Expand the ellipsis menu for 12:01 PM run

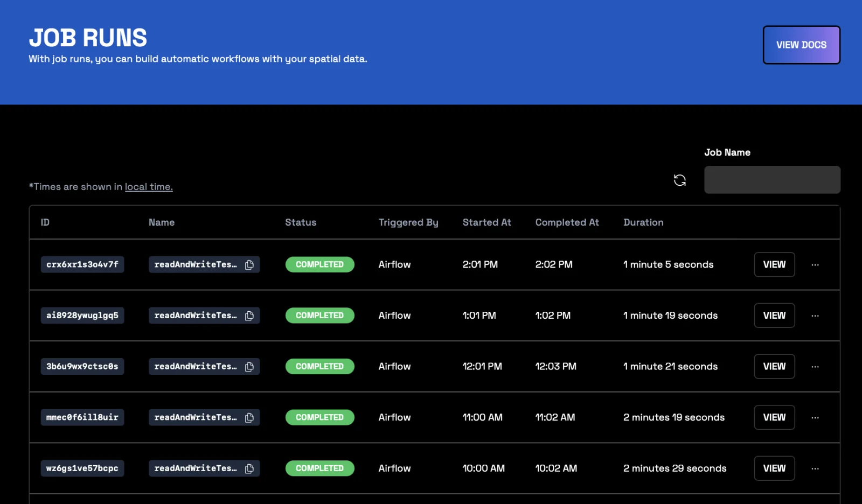click(815, 367)
